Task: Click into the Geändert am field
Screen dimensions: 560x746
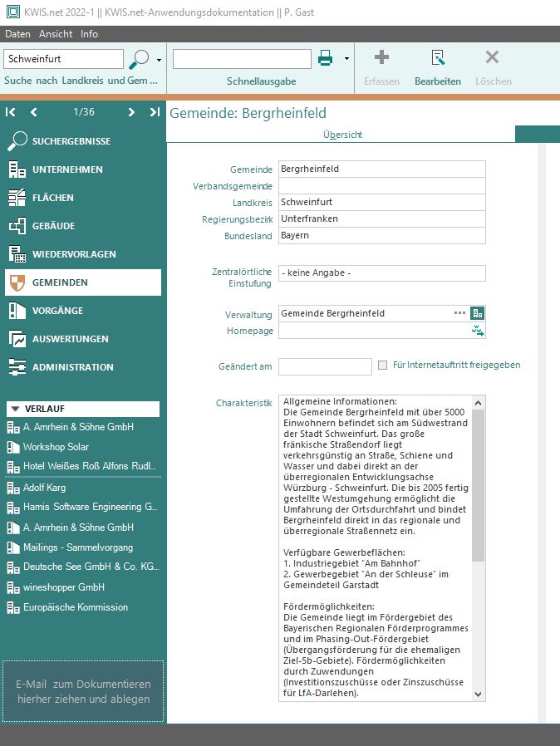Action: [x=325, y=366]
